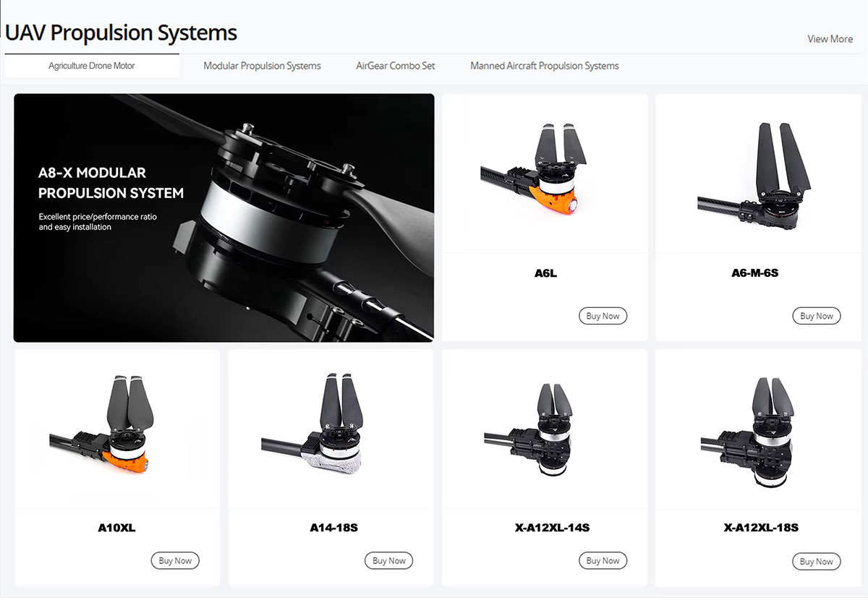Switch to Modular Propulsion Systems tab

262,66
